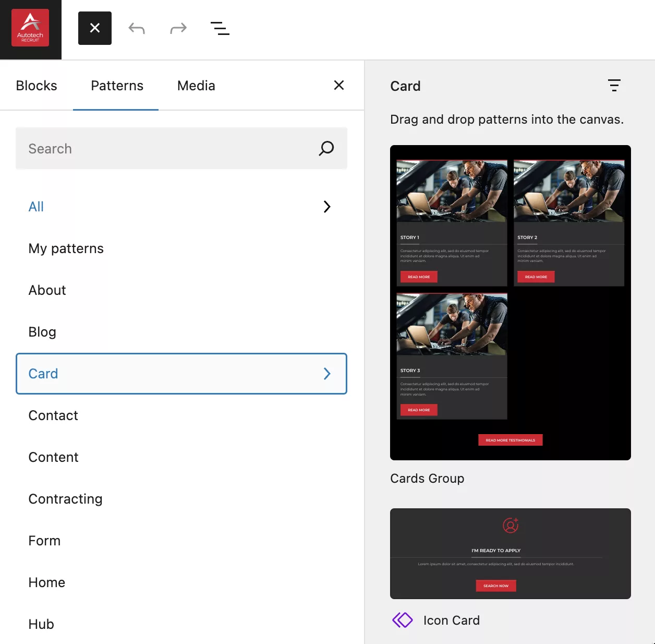This screenshot has height=644, width=655.
Task: Click the purple synced pattern icon
Action: (402, 620)
